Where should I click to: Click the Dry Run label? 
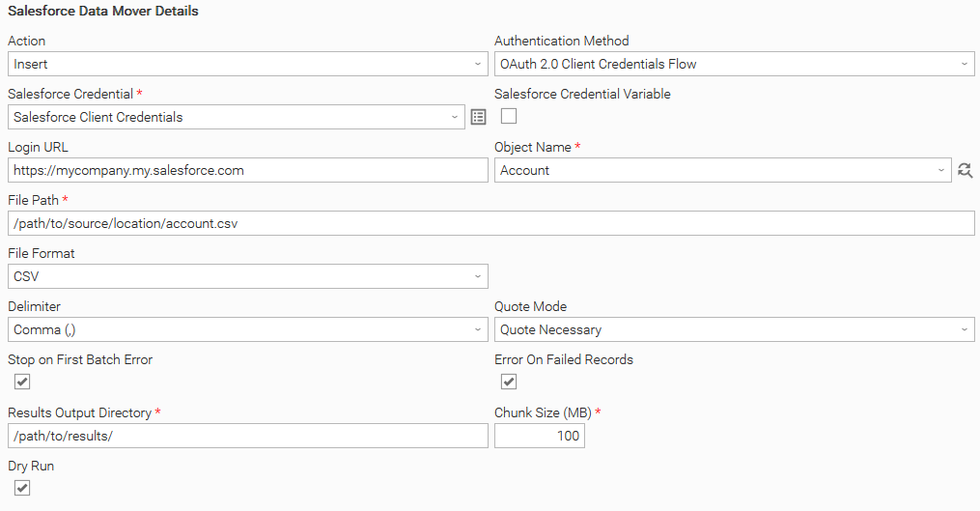31,466
